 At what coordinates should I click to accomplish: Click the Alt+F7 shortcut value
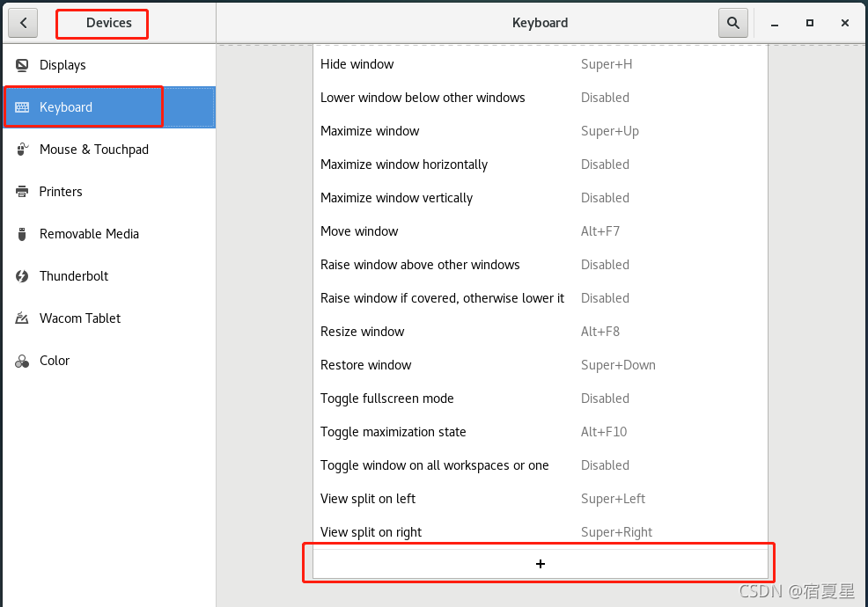coord(600,231)
